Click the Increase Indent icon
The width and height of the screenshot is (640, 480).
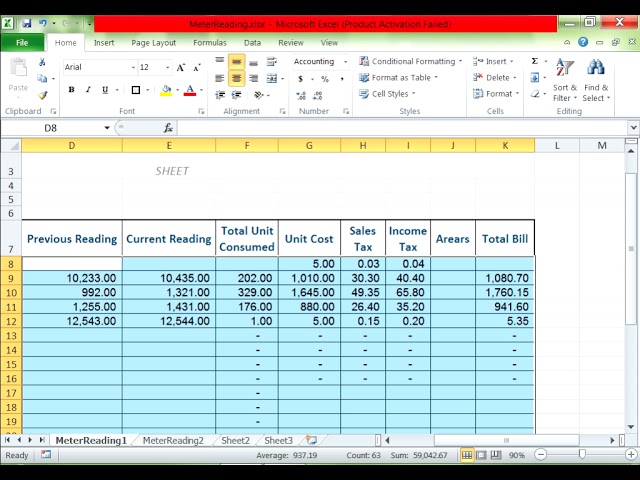(x=236, y=95)
